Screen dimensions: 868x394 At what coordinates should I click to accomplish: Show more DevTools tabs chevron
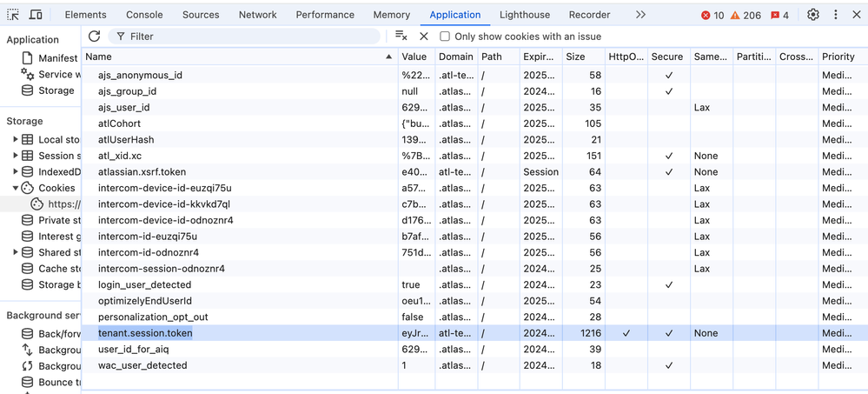click(x=640, y=15)
